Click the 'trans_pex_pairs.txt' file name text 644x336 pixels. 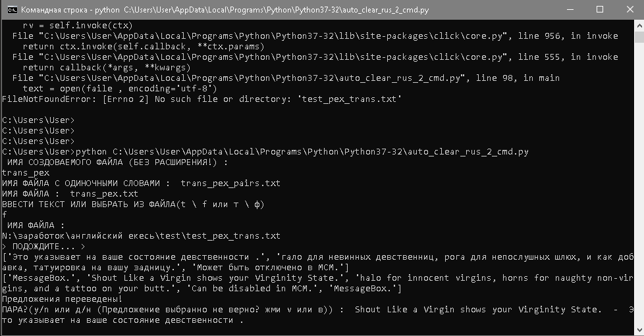coord(230,183)
